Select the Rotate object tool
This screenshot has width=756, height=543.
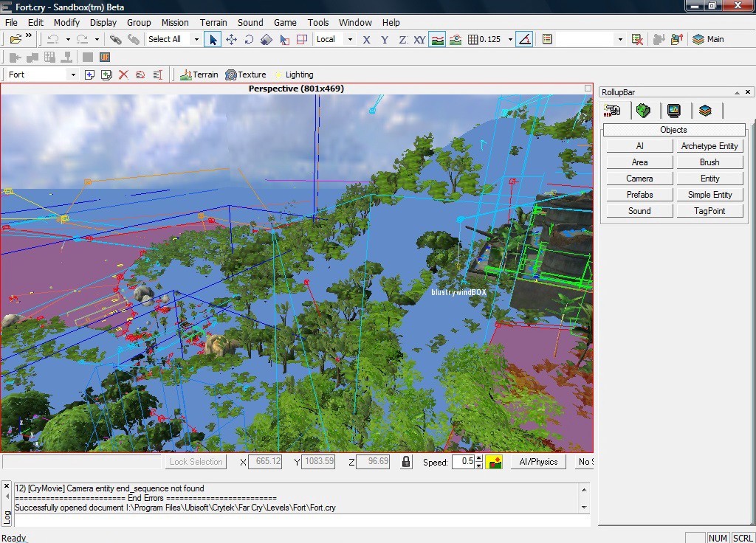(249, 39)
